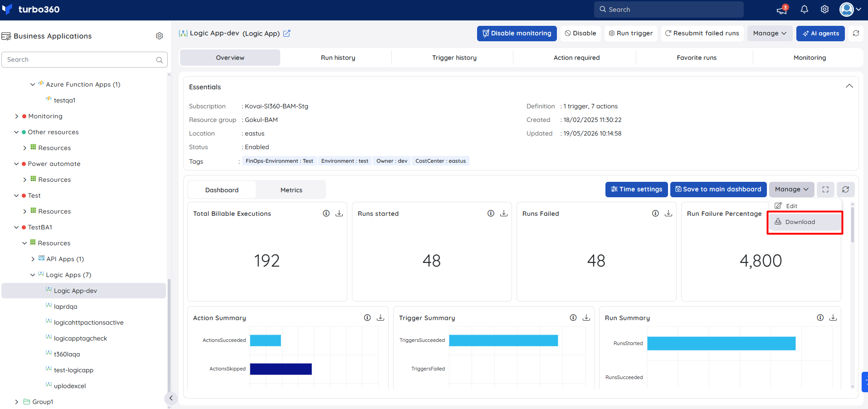This screenshot has height=409, width=868.
Task: Collapse Logic Apps (7) node
Action: click(33, 275)
